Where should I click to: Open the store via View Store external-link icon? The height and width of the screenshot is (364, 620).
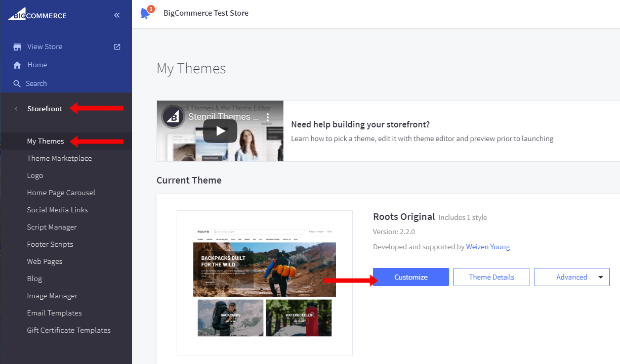pyautogui.click(x=117, y=46)
